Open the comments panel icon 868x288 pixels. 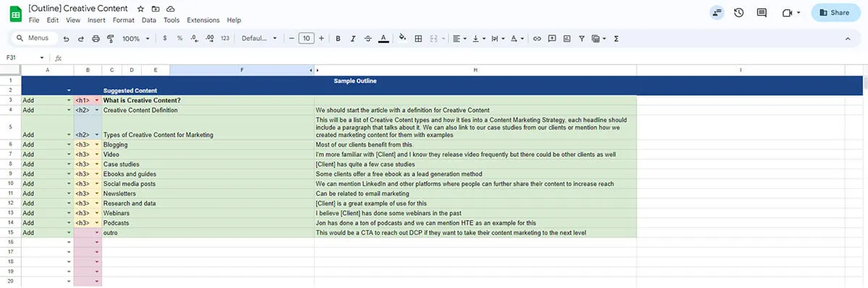[761, 12]
